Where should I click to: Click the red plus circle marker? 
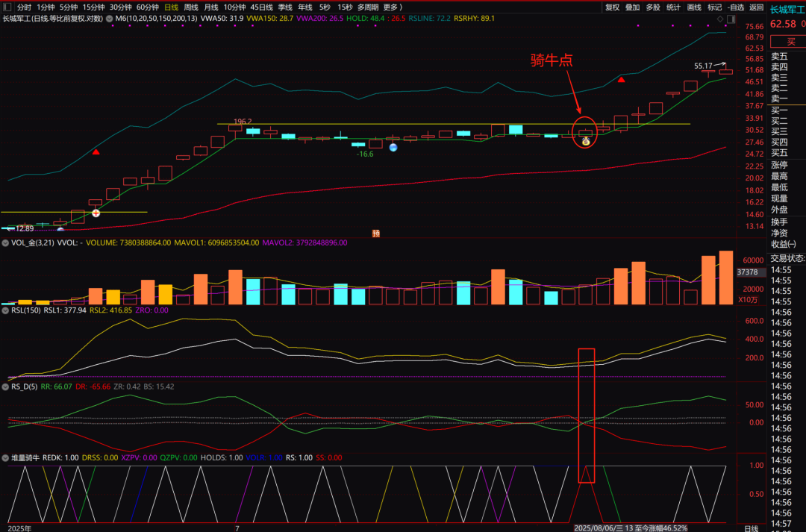point(96,213)
